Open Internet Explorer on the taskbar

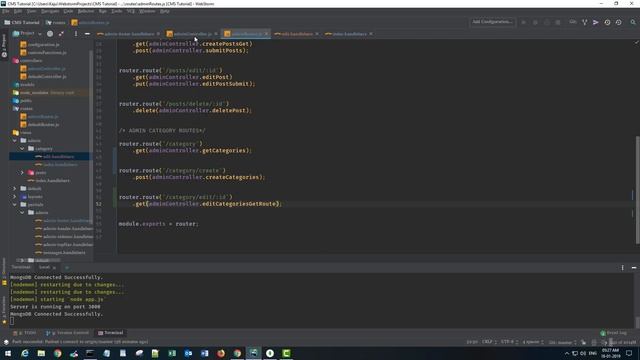(x=25, y=353)
